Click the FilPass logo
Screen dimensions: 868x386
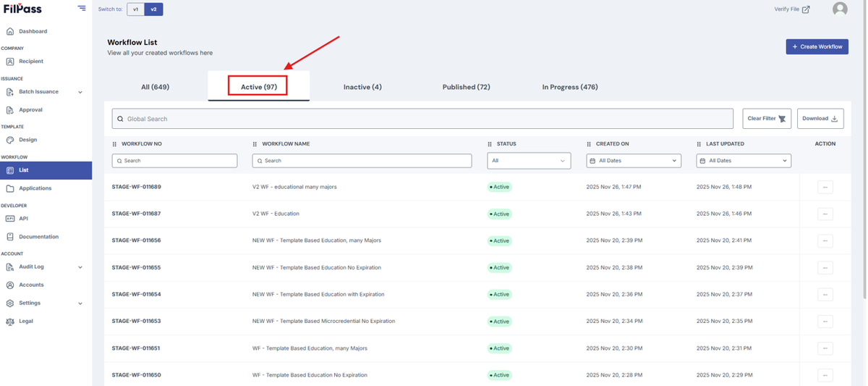pos(22,9)
